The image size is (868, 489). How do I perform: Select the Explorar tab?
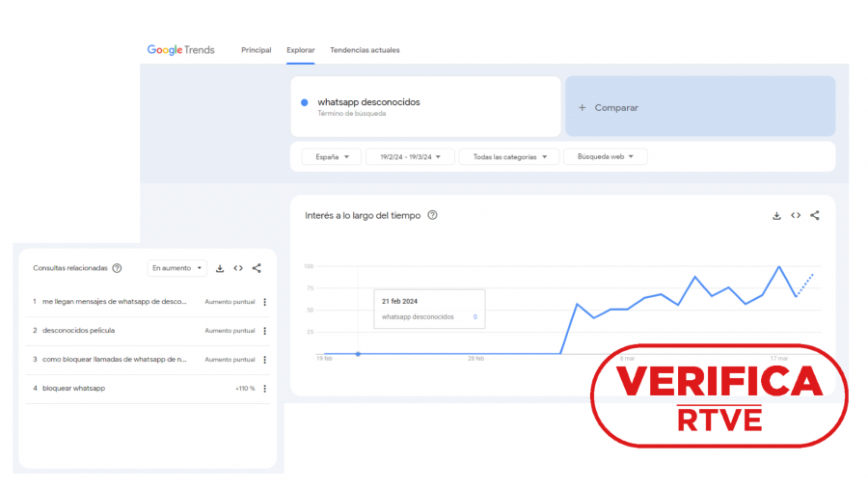point(301,50)
